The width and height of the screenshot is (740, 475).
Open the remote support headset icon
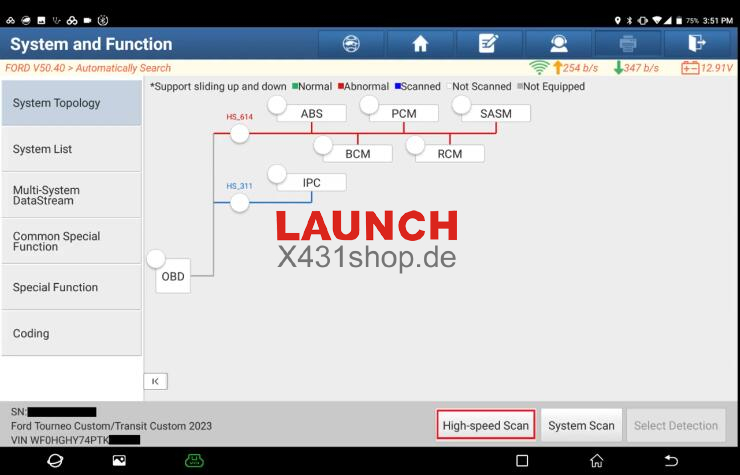[x=558, y=44]
